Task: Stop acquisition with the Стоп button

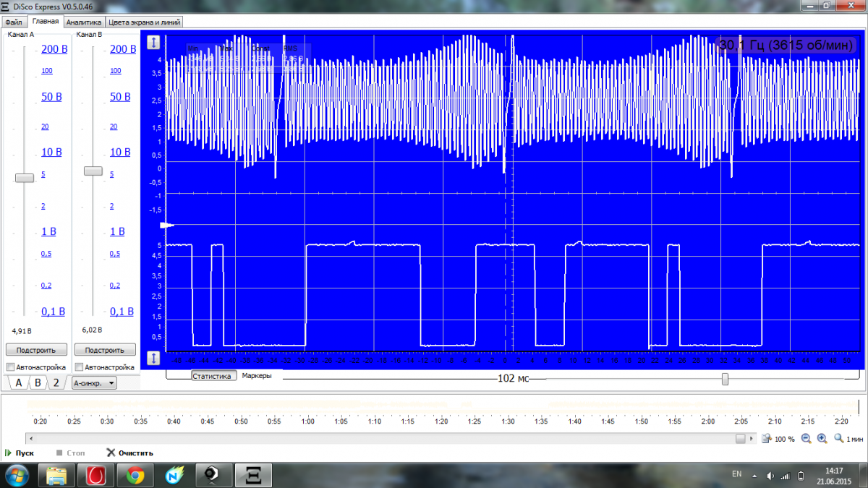Action: coord(70,453)
